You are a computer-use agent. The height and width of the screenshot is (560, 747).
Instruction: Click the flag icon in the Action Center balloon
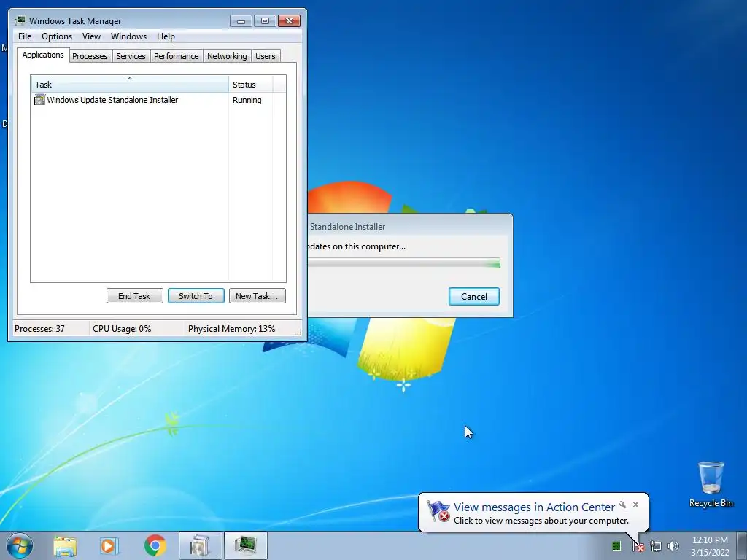click(x=438, y=511)
